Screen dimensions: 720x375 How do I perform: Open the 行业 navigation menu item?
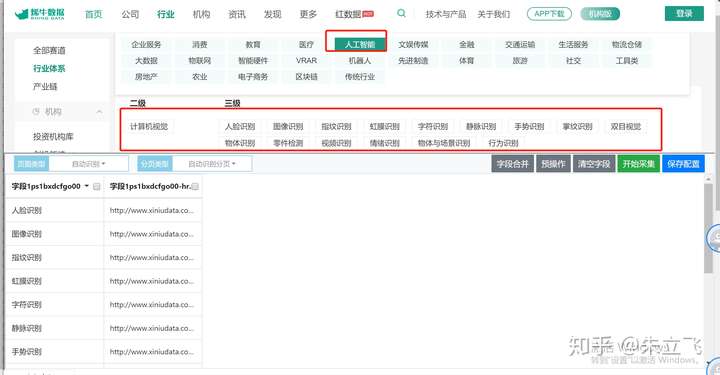pyautogui.click(x=166, y=14)
